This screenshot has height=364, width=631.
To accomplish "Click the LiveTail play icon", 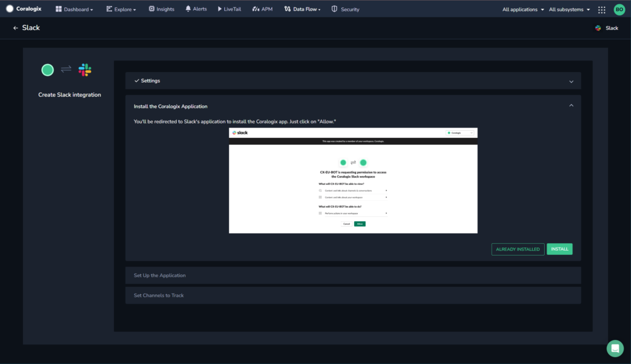I will (x=220, y=9).
